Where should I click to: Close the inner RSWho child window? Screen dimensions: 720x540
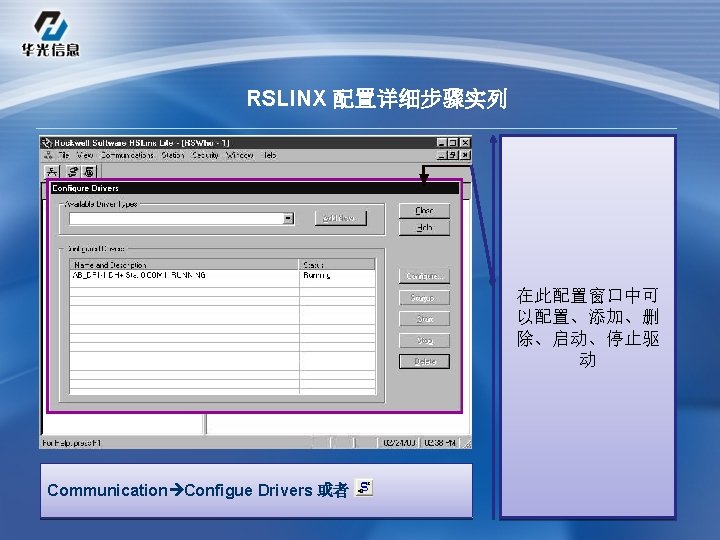465,155
